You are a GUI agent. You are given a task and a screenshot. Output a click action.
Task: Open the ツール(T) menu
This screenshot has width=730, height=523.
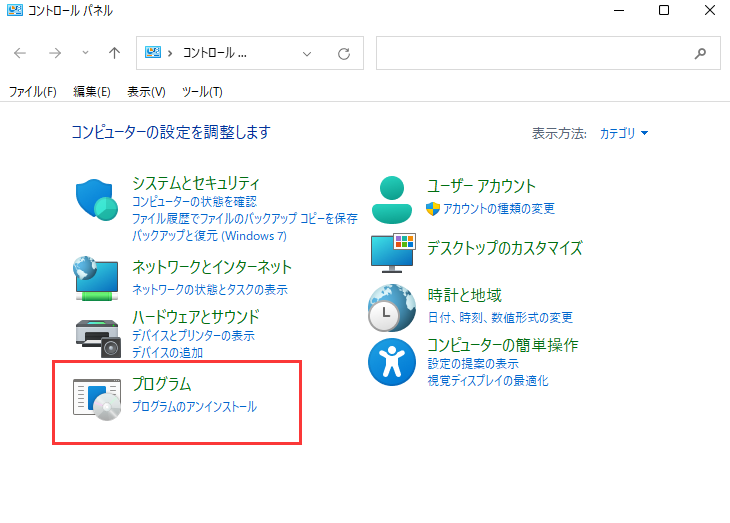(x=201, y=92)
